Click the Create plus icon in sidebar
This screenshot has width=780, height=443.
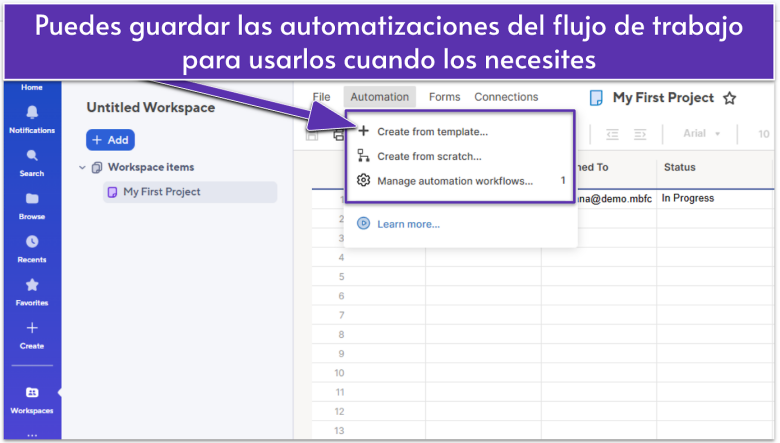[x=32, y=328]
